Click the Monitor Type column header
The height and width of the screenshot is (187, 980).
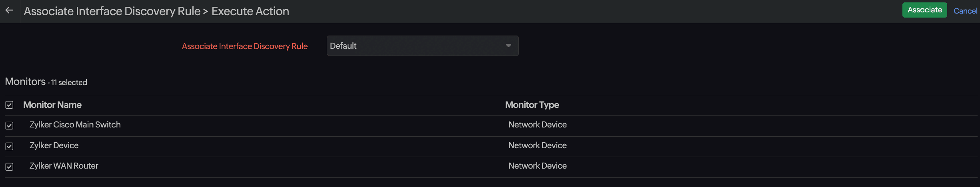[x=532, y=105]
